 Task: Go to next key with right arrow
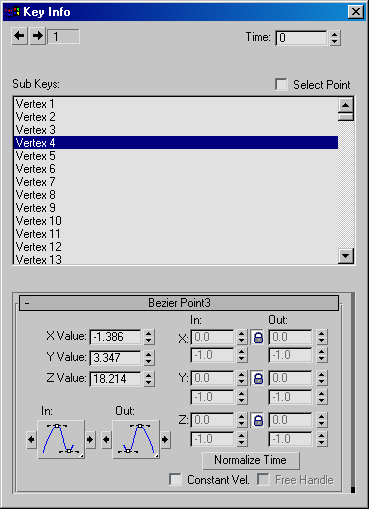coord(38,36)
